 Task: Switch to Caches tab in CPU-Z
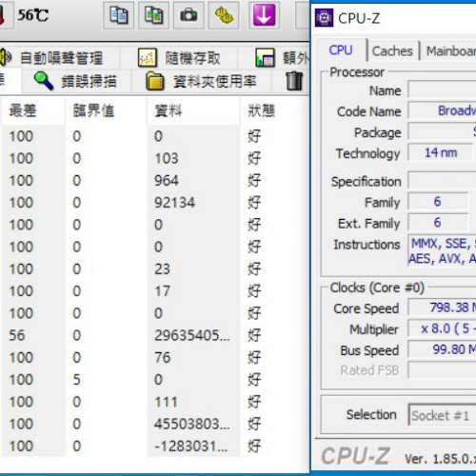click(392, 51)
